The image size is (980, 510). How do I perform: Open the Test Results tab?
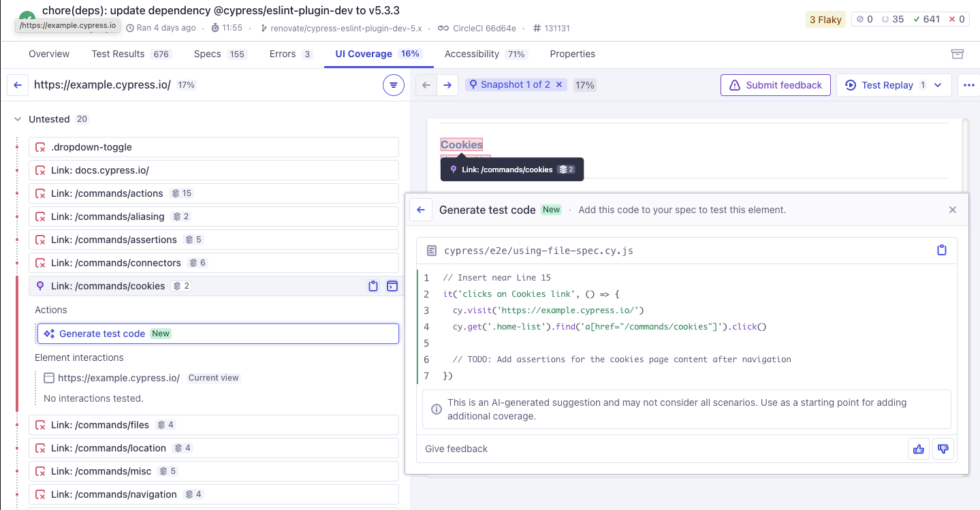click(x=131, y=54)
